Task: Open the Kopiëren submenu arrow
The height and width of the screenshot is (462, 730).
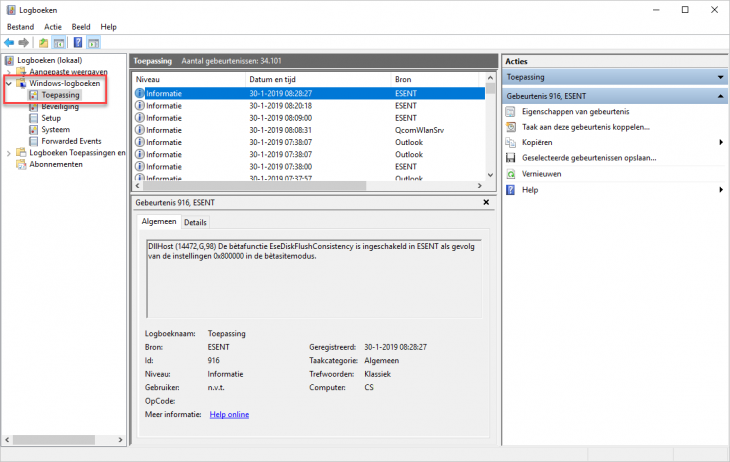Action: coord(721,142)
